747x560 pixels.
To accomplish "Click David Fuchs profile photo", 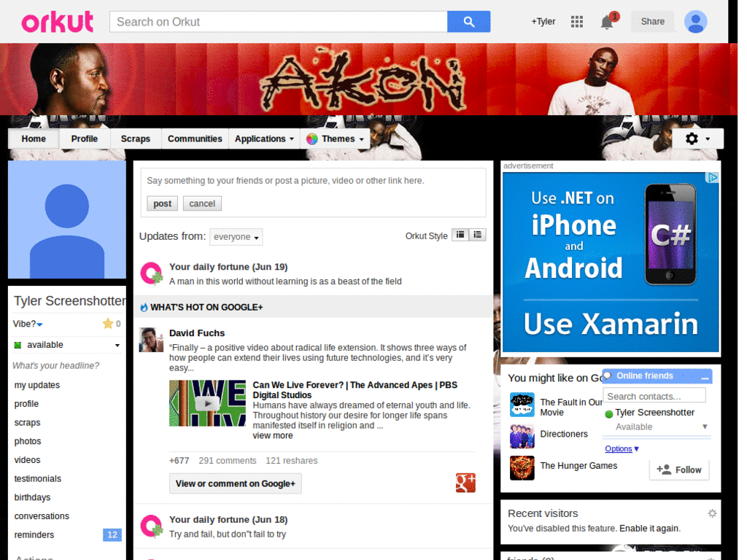I will pyautogui.click(x=151, y=340).
